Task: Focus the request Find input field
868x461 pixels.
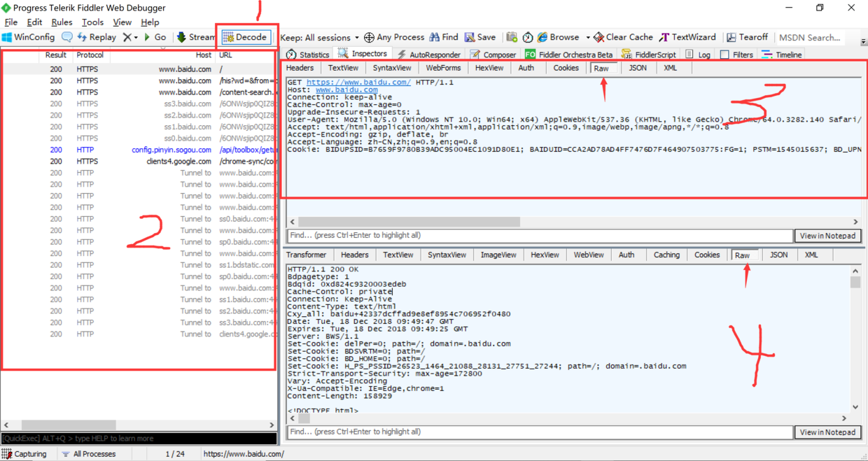Action: point(540,236)
